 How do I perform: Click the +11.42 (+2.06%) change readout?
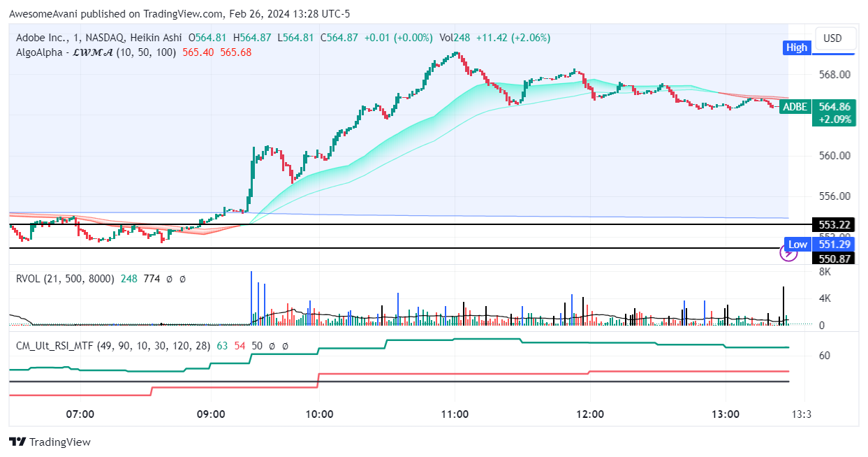pyautogui.click(x=513, y=38)
